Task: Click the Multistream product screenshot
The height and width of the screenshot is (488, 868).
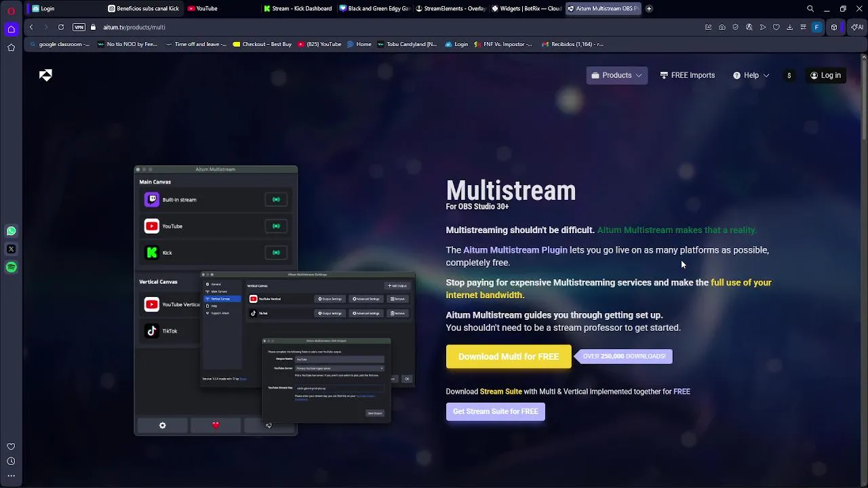Action: (275, 300)
